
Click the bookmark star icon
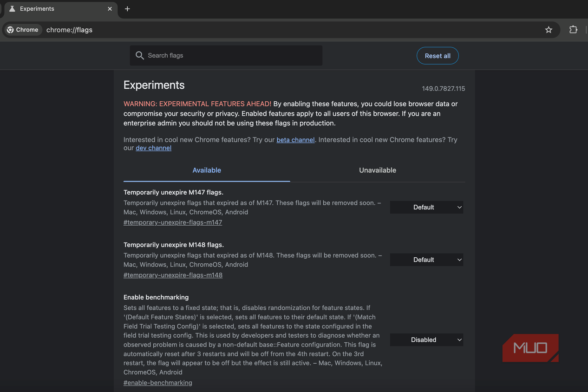549,30
